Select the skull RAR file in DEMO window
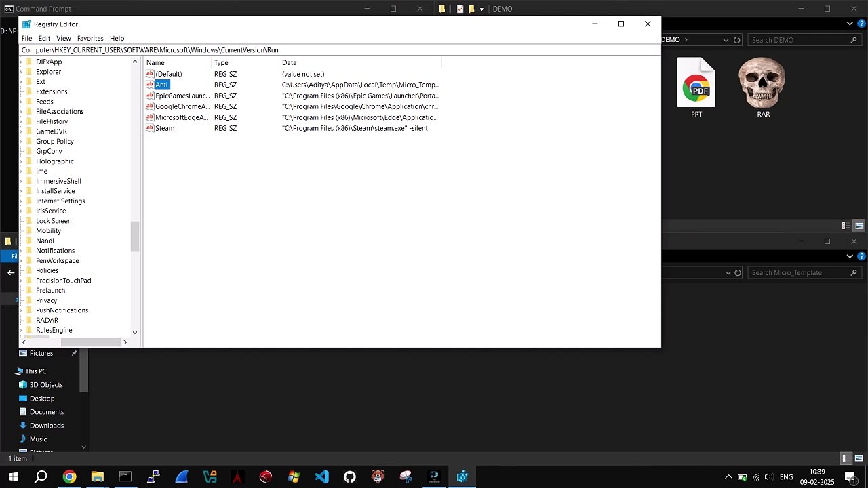 click(x=763, y=88)
